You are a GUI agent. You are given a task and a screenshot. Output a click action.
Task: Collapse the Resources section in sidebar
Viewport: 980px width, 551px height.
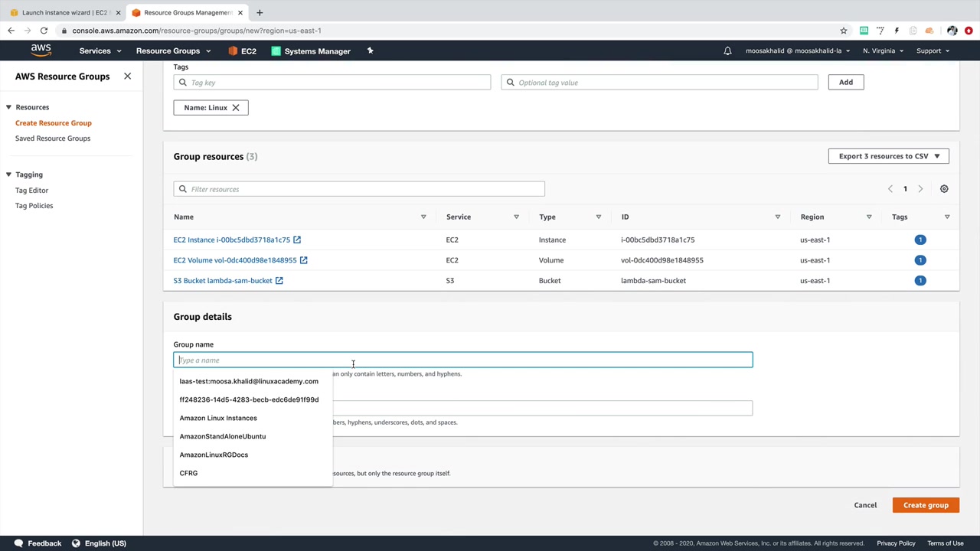[8, 107]
